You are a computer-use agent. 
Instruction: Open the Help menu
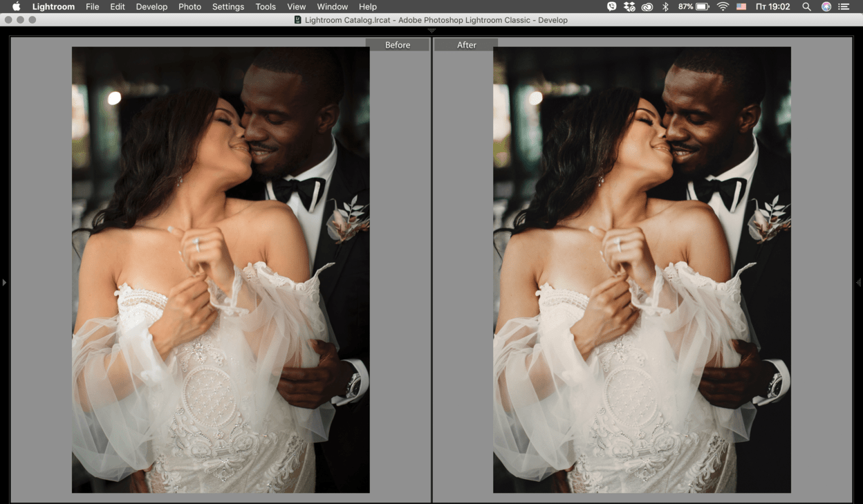click(368, 6)
